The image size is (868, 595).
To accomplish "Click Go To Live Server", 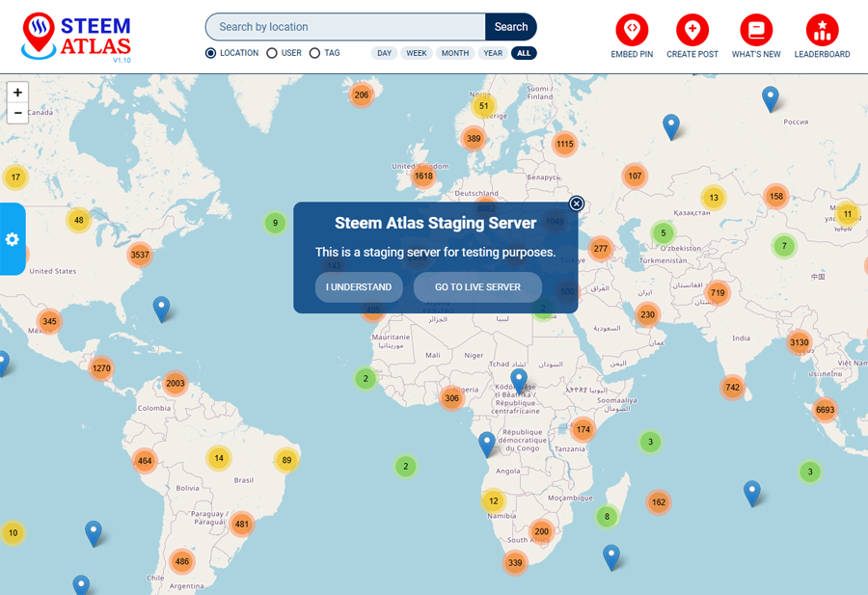I will click(x=477, y=287).
